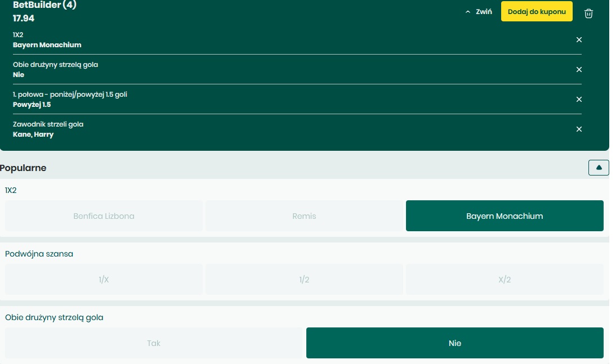The image size is (616, 364).
Task: Remove the Kane, Harry selection
Action: tap(579, 129)
